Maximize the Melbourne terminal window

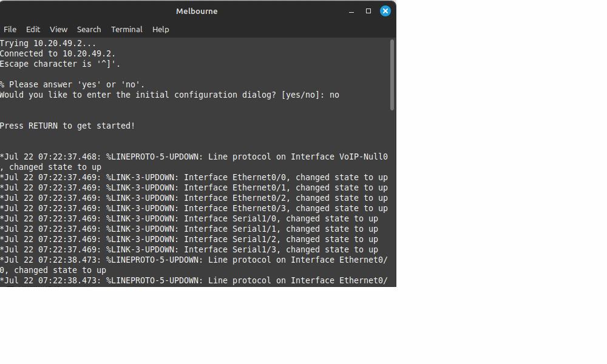click(x=368, y=11)
